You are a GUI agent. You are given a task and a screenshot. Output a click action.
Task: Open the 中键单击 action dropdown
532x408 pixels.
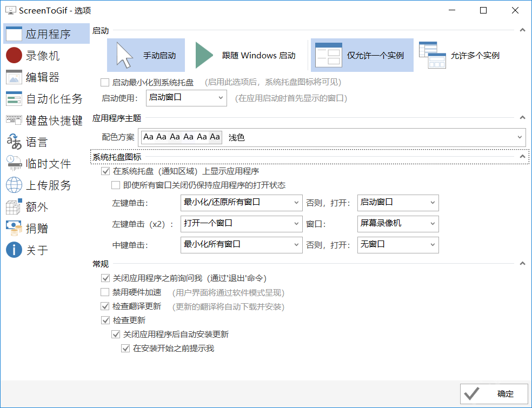coord(241,245)
